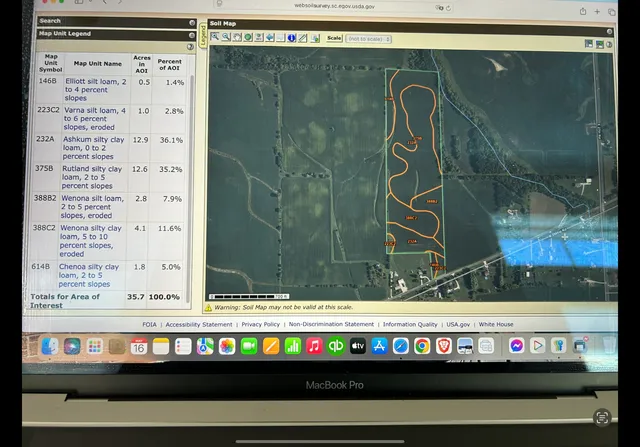
Task: Open the Privacy Policy link
Action: click(x=261, y=324)
